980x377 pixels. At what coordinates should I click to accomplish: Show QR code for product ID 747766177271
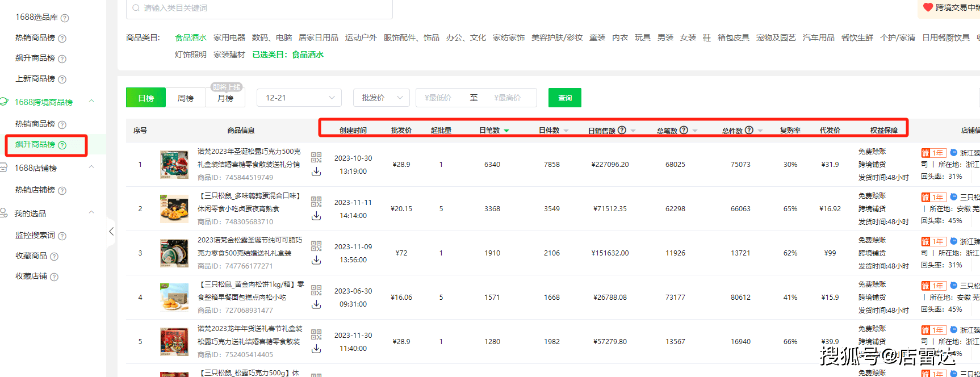click(316, 246)
